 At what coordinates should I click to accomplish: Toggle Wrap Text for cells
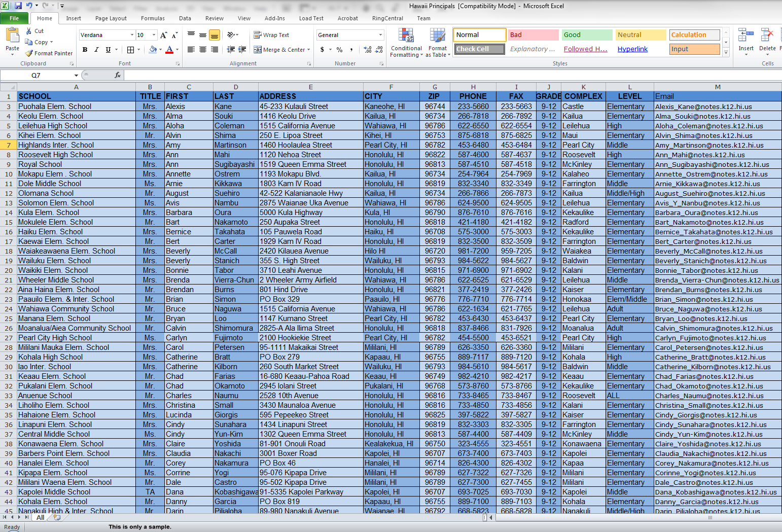point(271,35)
